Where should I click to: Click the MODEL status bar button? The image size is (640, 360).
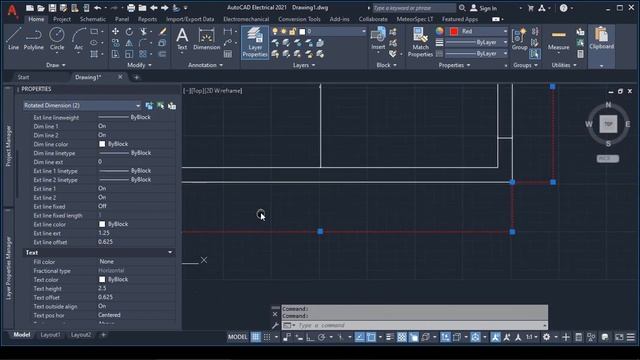click(x=238, y=337)
